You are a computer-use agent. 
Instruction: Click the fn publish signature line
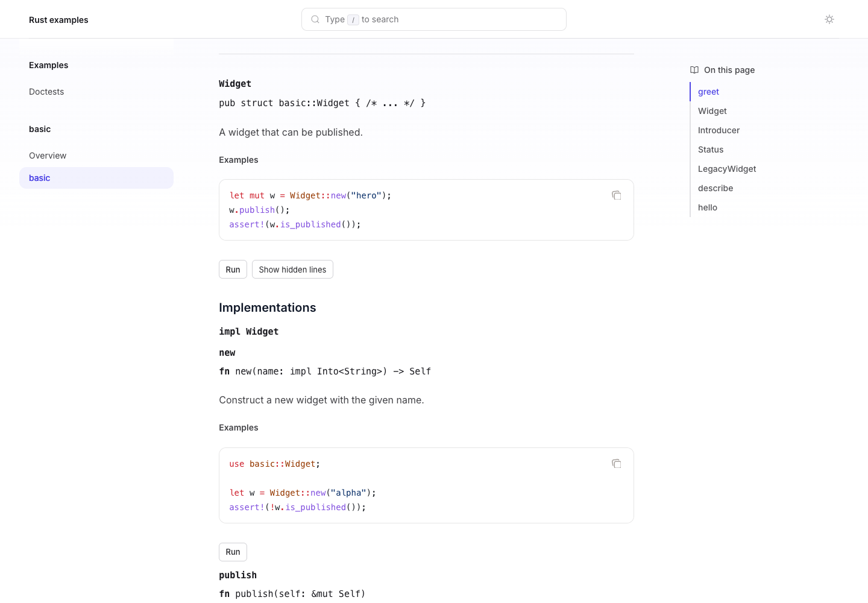pos(292,594)
